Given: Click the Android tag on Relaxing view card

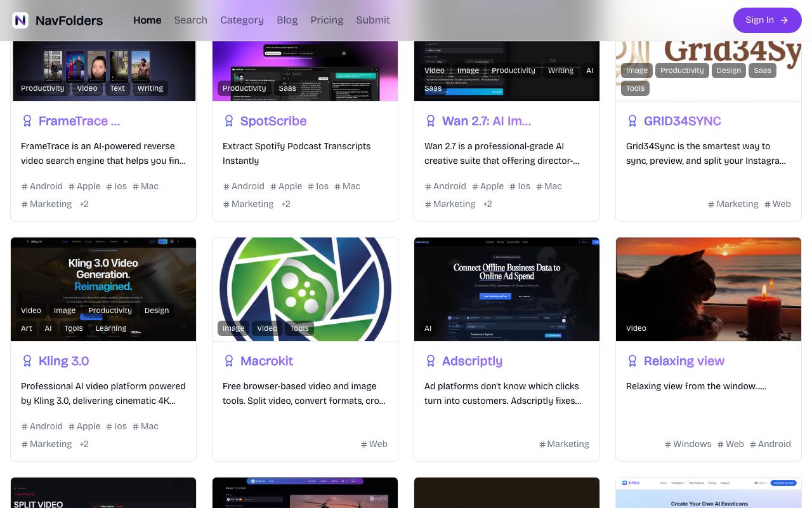Looking at the screenshot, I should [x=770, y=444].
